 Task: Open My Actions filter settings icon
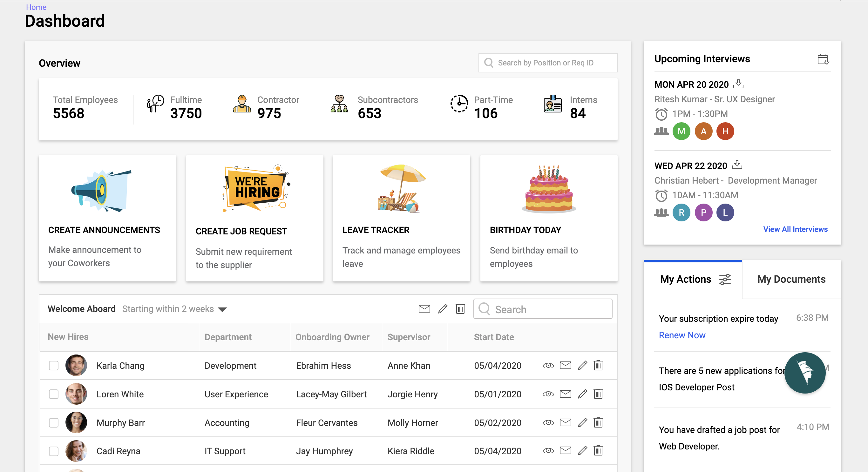coord(725,279)
